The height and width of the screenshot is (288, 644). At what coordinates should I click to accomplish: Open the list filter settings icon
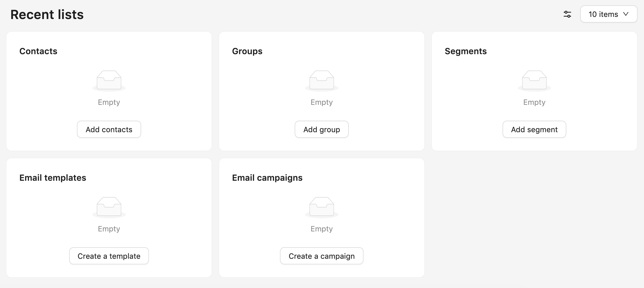click(567, 14)
